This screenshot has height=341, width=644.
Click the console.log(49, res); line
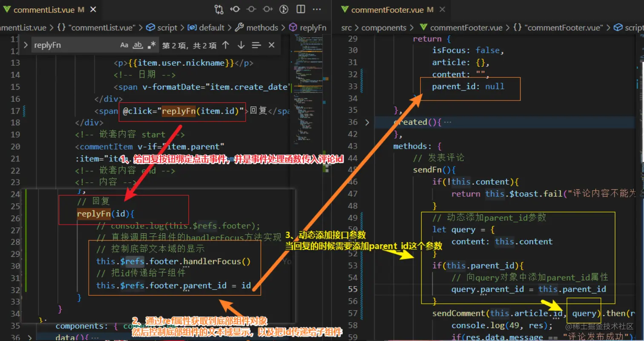pos(502,325)
